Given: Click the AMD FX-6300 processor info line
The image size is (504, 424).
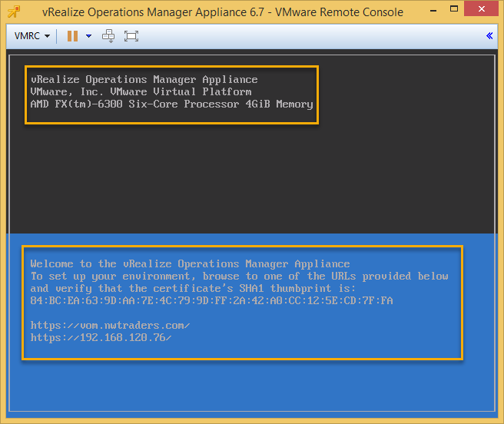Looking at the screenshot, I should pos(171,104).
